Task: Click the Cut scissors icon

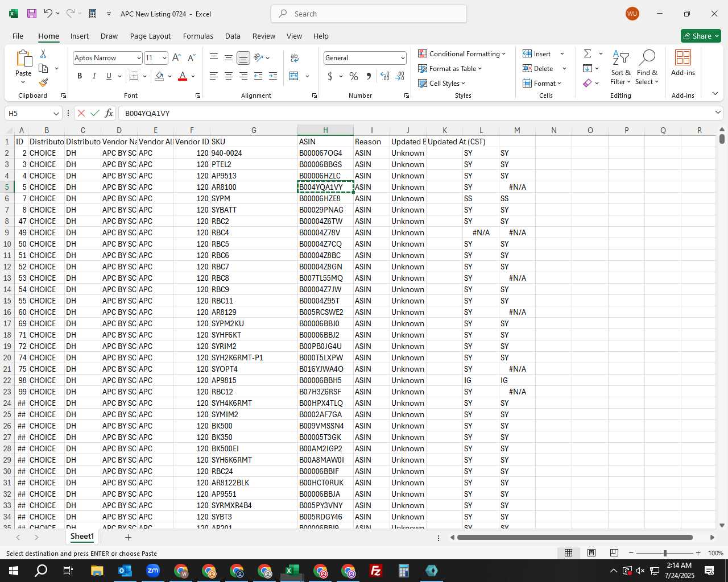Action: click(x=43, y=53)
